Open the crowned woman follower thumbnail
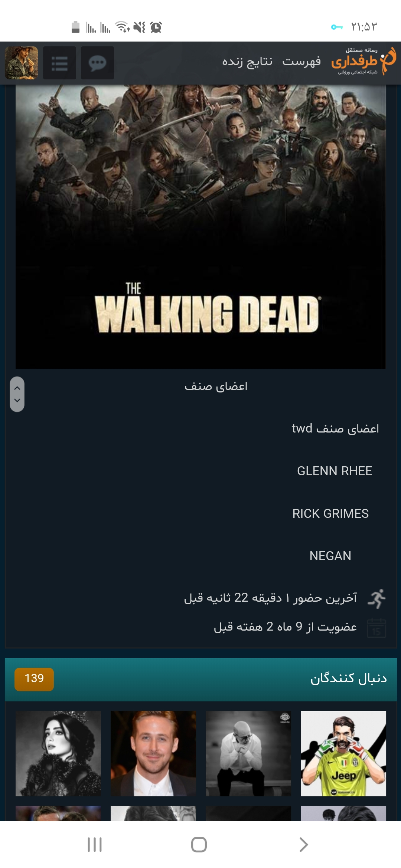 coord(58,753)
